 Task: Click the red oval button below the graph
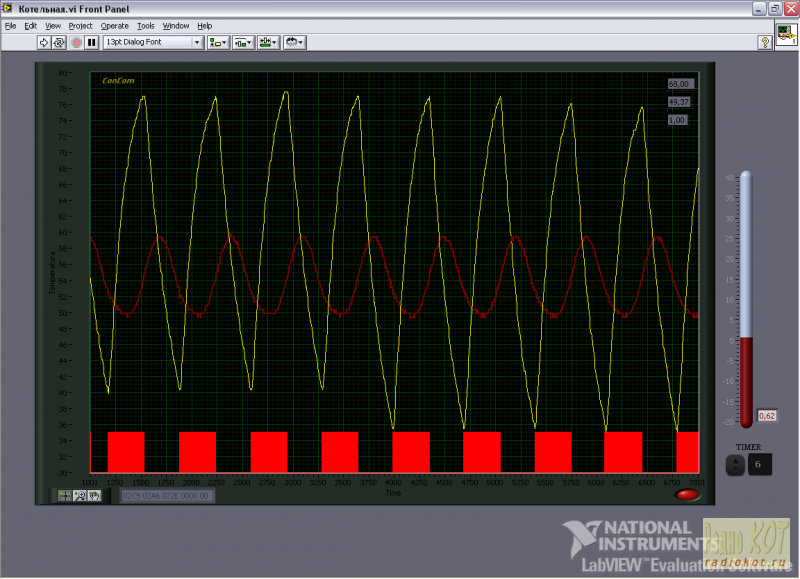687,494
